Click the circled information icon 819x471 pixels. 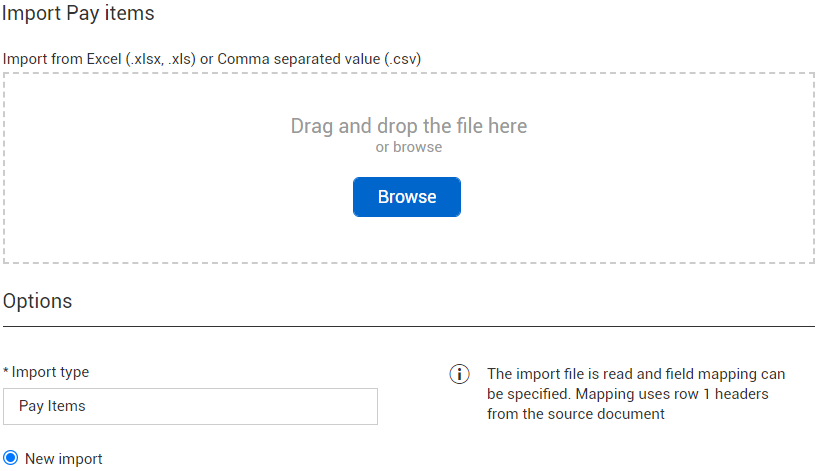(459, 374)
